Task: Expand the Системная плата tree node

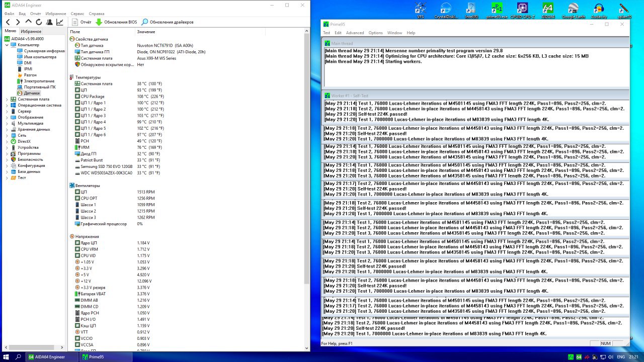Action: (7, 99)
